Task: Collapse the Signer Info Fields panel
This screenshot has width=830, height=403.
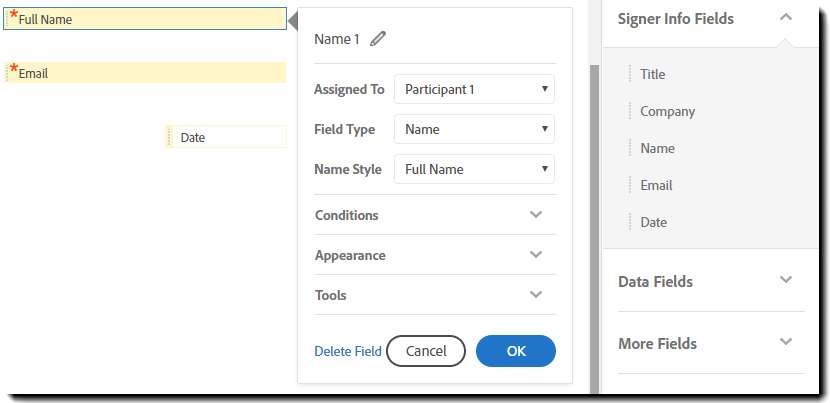Action: click(x=785, y=18)
